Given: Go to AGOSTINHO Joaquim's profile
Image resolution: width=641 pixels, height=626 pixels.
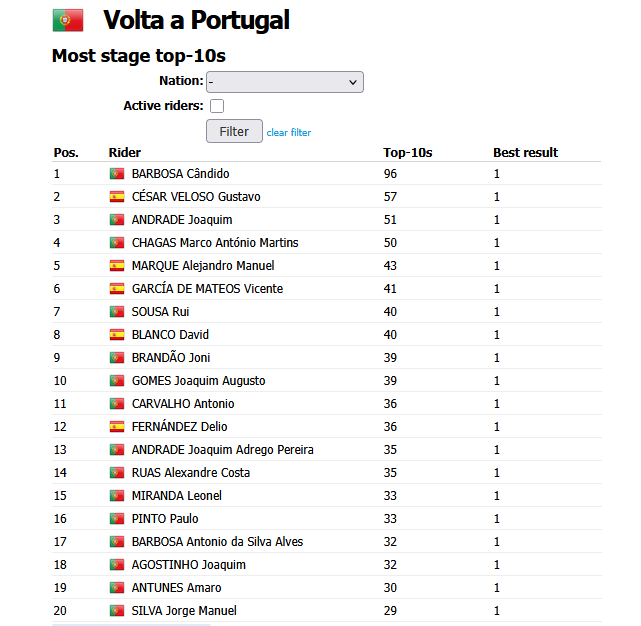Looking at the screenshot, I should (188, 565).
